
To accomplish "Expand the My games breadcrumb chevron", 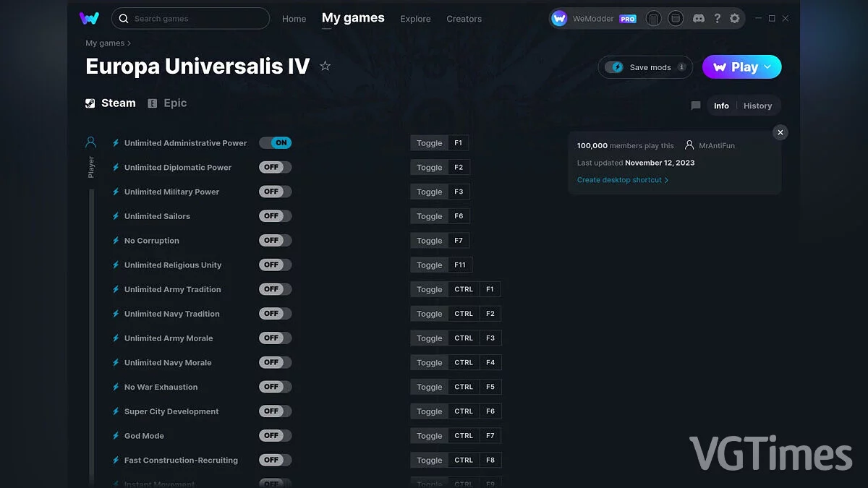I will [x=129, y=43].
